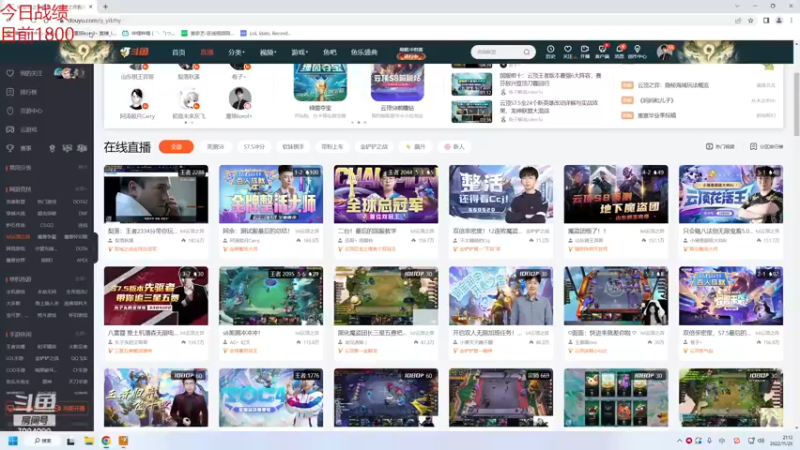Open the client download icon in header
The height and width of the screenshot is (450, 800).
602,51
